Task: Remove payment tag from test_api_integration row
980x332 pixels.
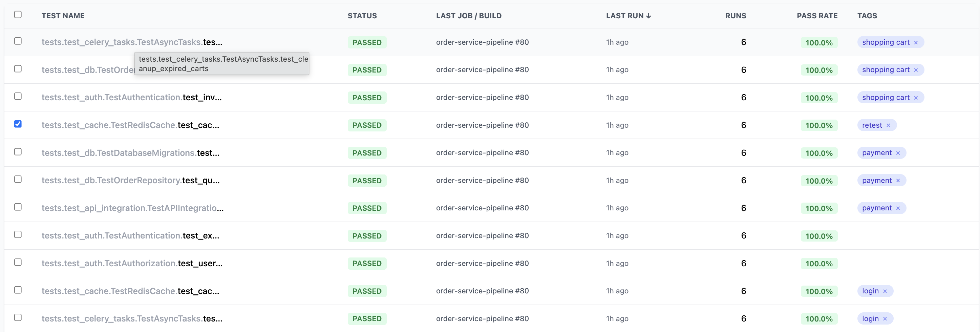Action: pyautogui.click(x=898, y=208)
